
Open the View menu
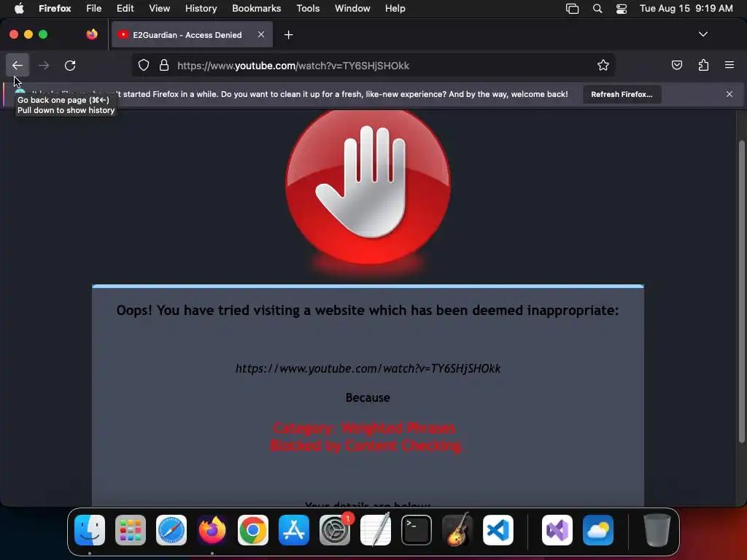(x=159, y=8)
